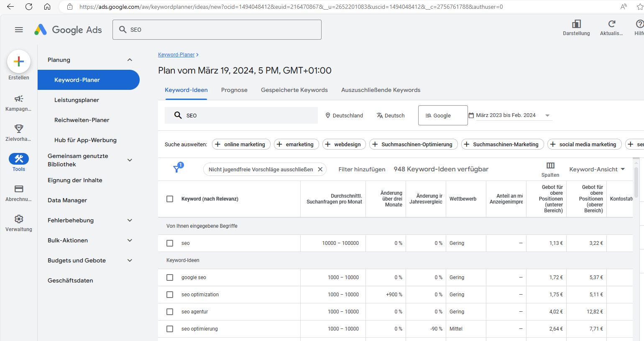The image size is (644, 341).
Task: Click into the top SEO search field
Action: click(x=217, y=30)
